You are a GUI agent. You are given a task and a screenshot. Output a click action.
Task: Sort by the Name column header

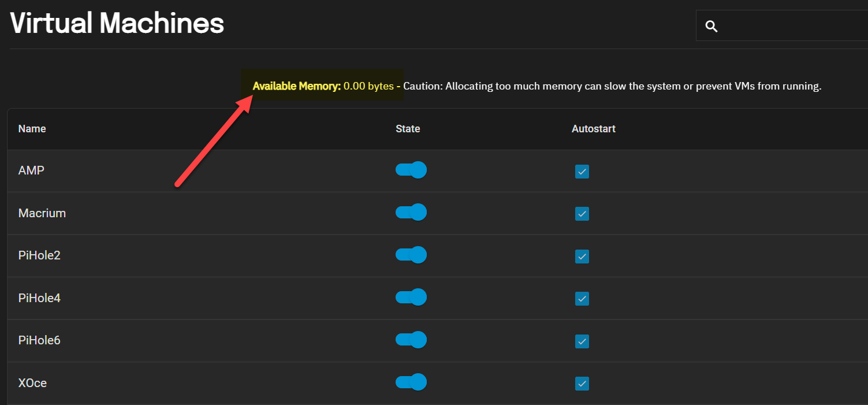(x=32, y=129)
